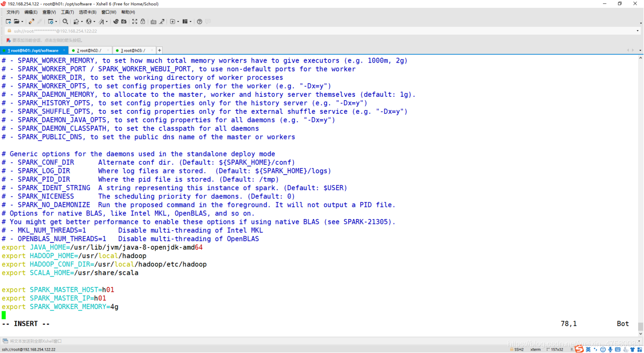Click the Open Session folder icon
This screenshot has width=644, height=353.
[17, 22]
